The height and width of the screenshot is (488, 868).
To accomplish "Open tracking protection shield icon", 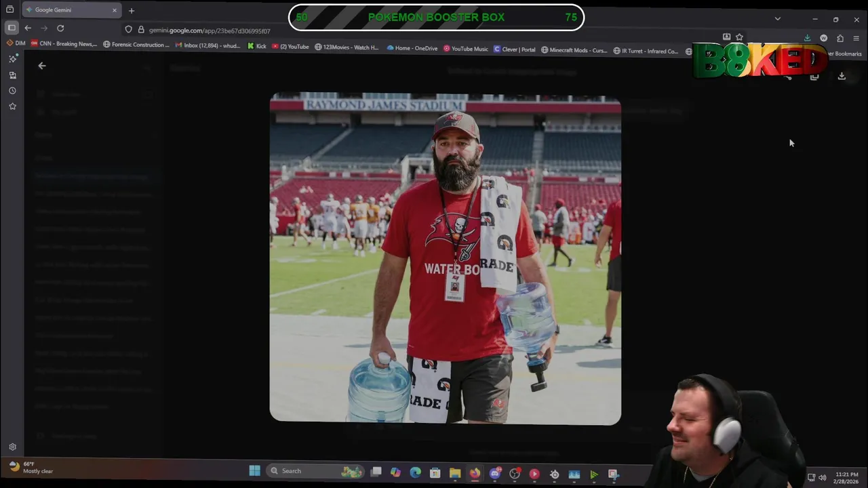I will click(x=128, y=29).
